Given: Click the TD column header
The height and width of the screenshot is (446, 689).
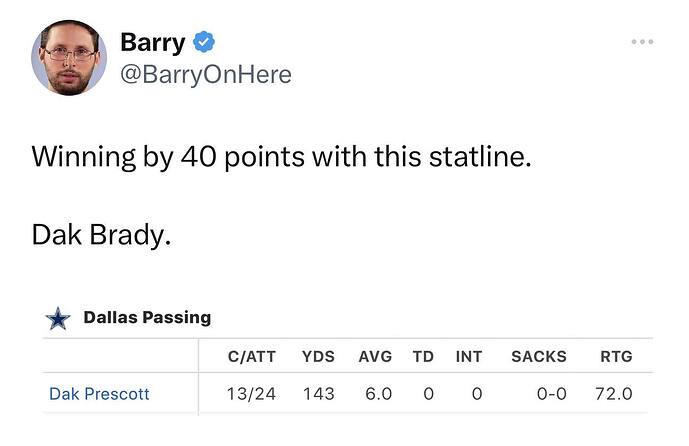Looking at the screenshot, I should pos(423,356).
